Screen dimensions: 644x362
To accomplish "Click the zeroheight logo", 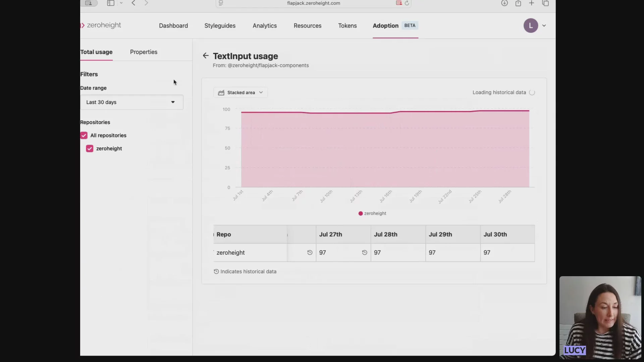I will click(x=101, y=25).
